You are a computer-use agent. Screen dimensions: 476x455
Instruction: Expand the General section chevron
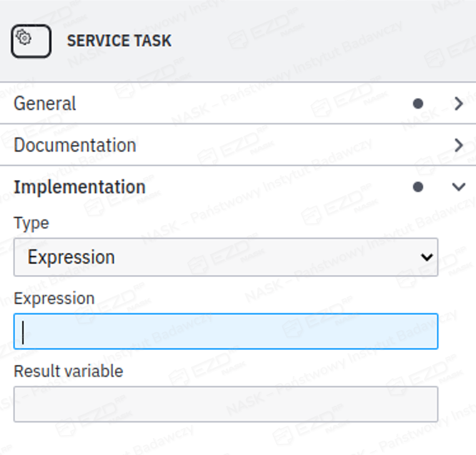point(459,104)
